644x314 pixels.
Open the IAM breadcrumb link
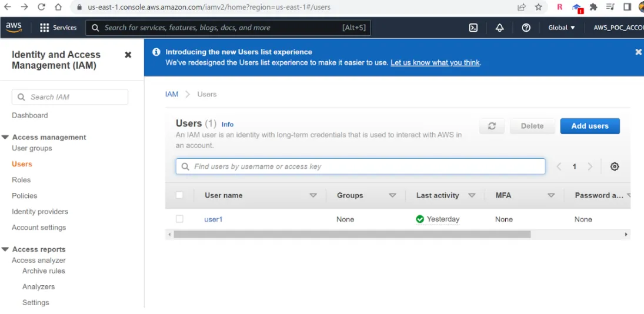(x=172, y=94)
